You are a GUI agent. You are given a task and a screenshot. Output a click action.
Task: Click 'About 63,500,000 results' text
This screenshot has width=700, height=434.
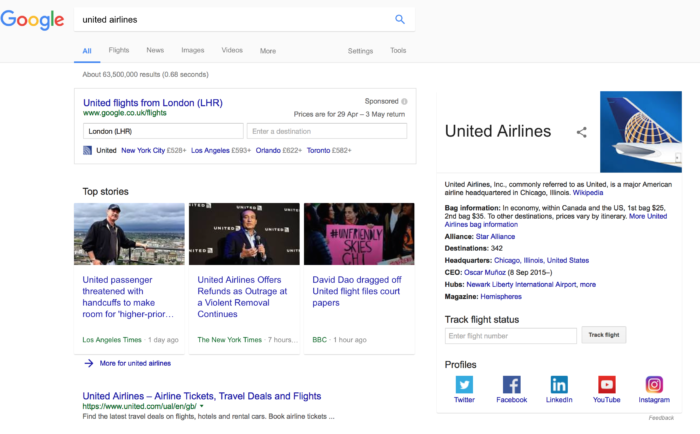(x=146, y=75)
